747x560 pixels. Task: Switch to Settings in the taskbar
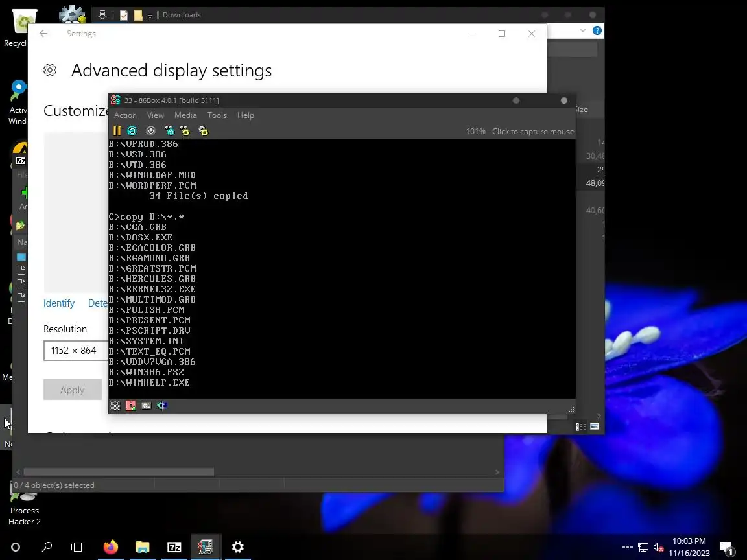(238, 547)
